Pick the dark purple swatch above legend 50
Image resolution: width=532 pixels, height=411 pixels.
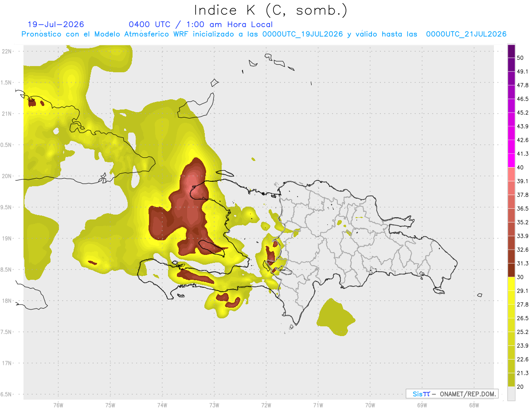pos(512,51)
